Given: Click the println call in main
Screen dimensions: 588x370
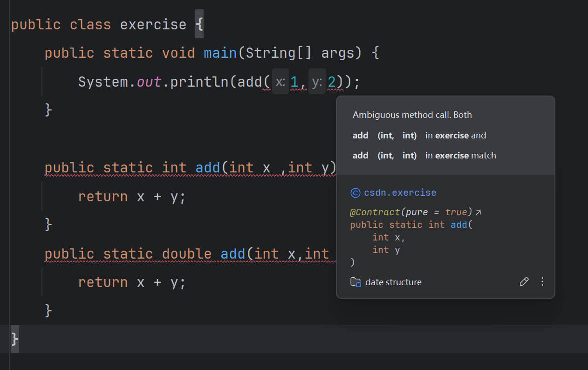Looking at the screenshot, I should click(199, 82).
